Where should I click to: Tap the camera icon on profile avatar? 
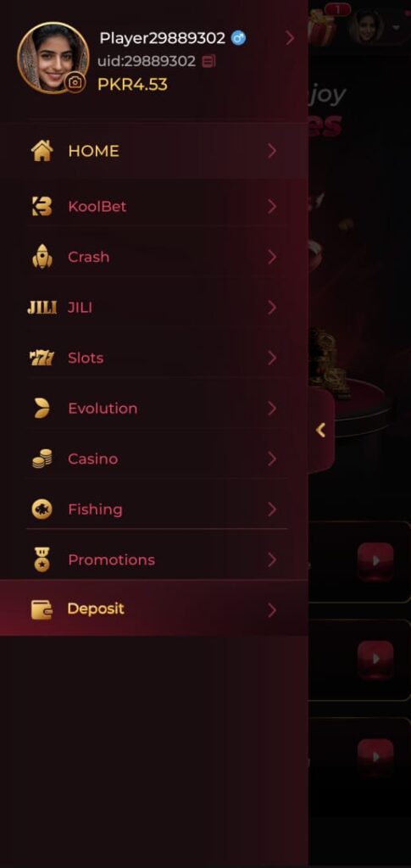click(x=75, y=82)
